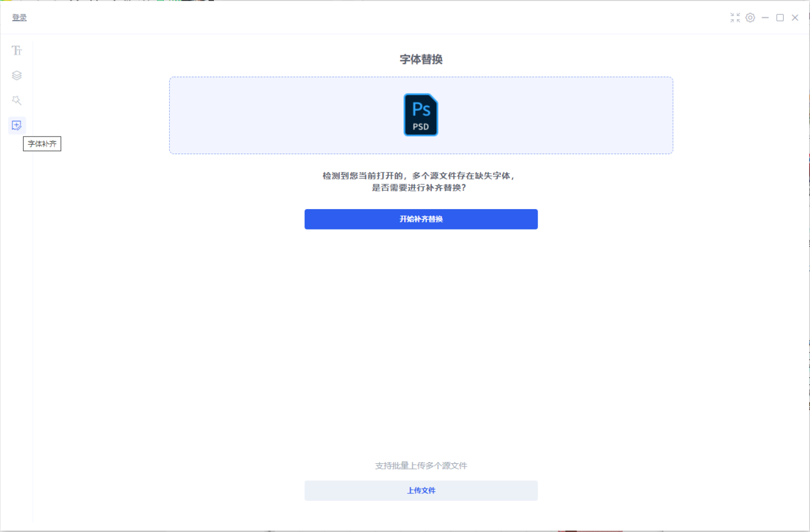Click the text 是否需要进行补齐替换？
This screenshot has width=810, height=532.
coord(419,188)
